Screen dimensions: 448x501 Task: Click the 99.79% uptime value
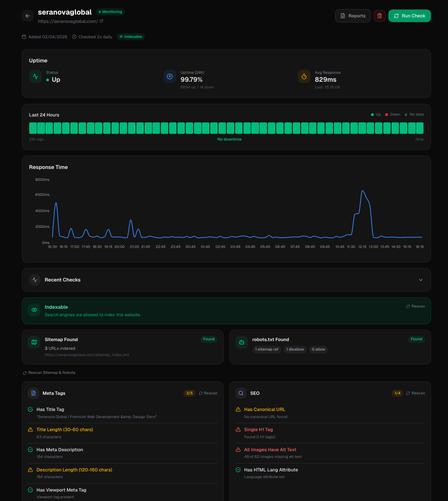click(x=192, y=80)
